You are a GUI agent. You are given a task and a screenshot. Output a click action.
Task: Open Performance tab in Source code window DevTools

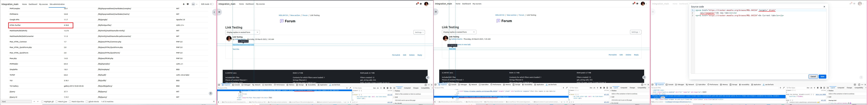pyautogui.click(x=713, y=85)
